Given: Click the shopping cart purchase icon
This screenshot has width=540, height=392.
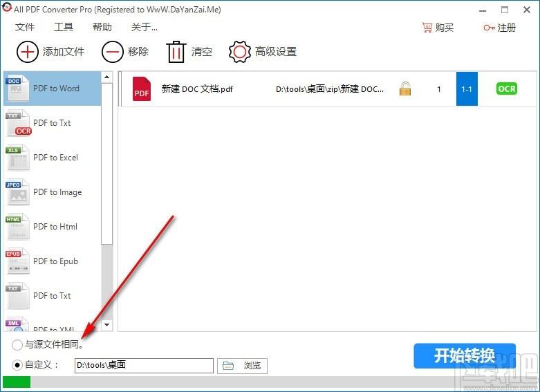Looking at the screenshot, I should tap(427, 28).
